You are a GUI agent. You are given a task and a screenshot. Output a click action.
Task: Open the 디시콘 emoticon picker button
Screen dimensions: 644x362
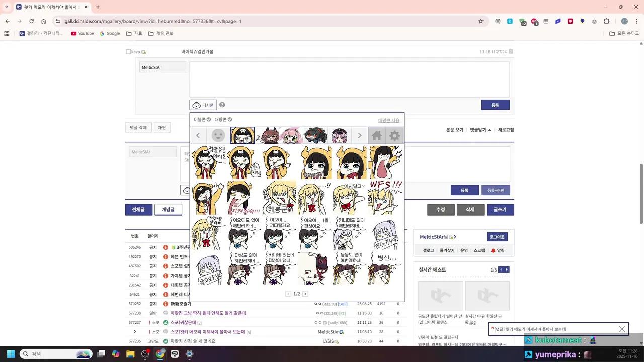[x=203, y=105]
